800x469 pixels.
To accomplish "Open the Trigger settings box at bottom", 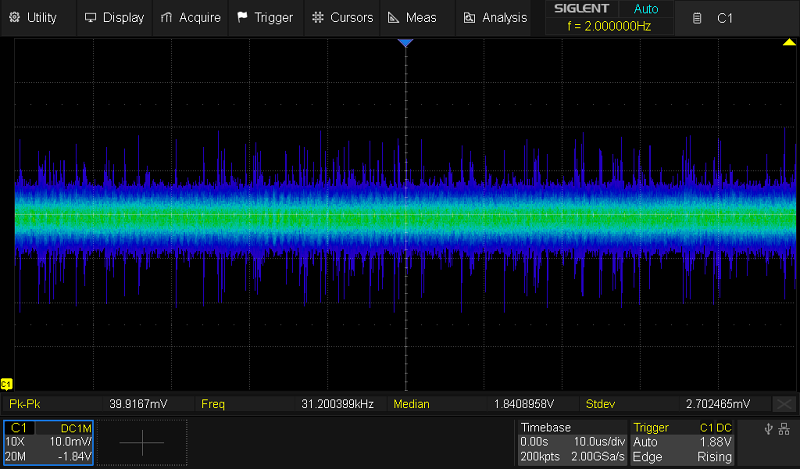I will pos(684,442).
